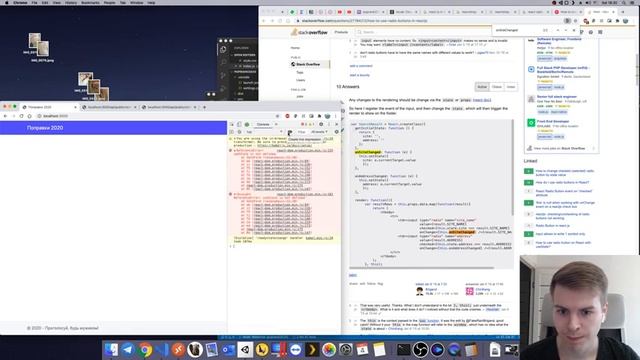Viewport: 640px width, 360px height.
Task: Launch Google Chrome from the Dock
Action: 145,350
